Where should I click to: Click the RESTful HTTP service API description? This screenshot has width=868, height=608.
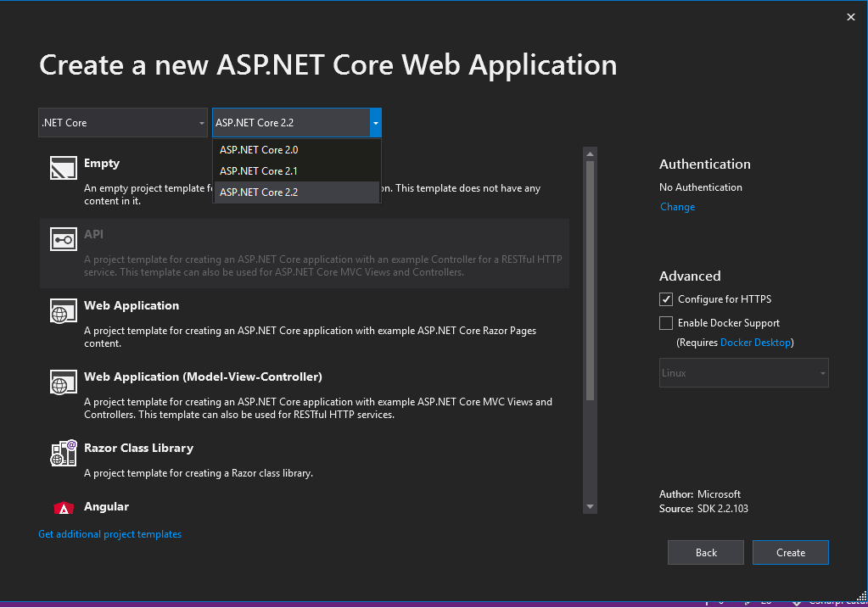tap(323, 265)
